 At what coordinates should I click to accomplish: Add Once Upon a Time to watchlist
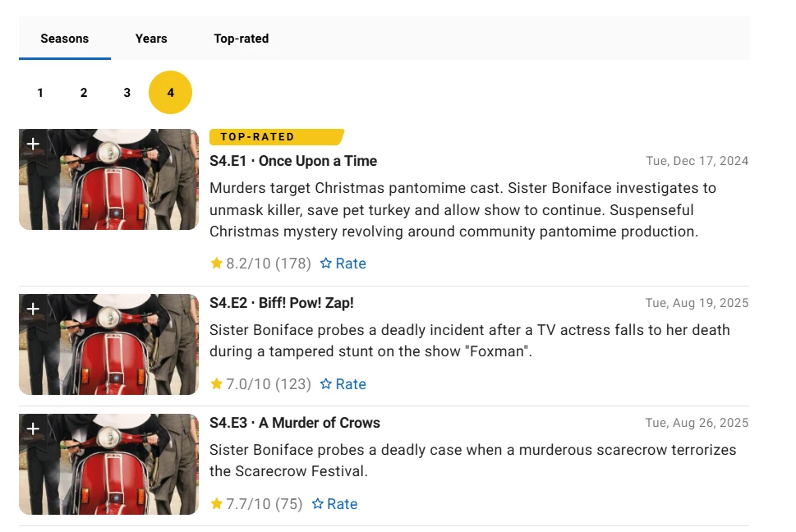[x=33, y=144]
